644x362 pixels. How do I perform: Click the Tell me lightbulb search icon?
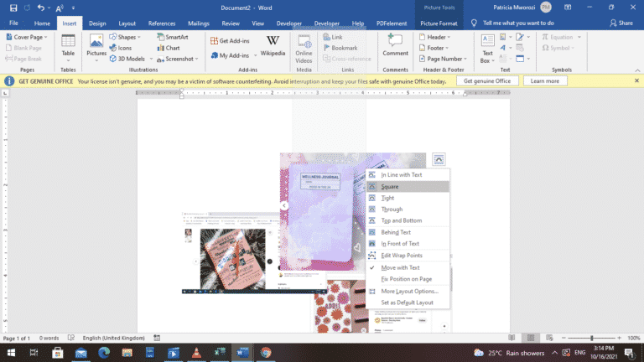[474, 23]
